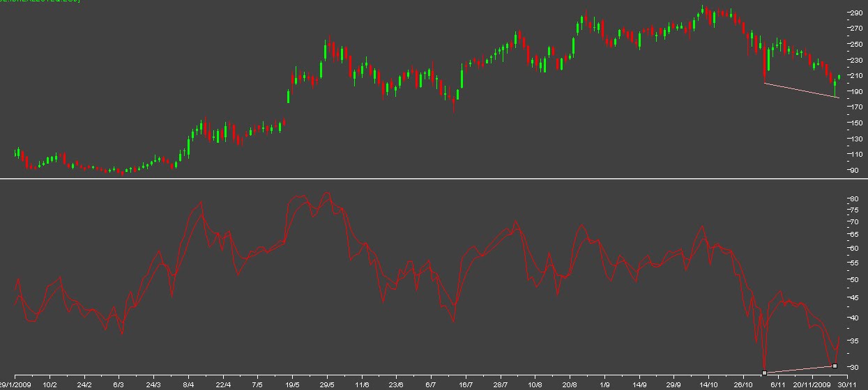Click the 10/8 date label
The image size is (868, 390).
pyautogui.click(x=535, y=384)
